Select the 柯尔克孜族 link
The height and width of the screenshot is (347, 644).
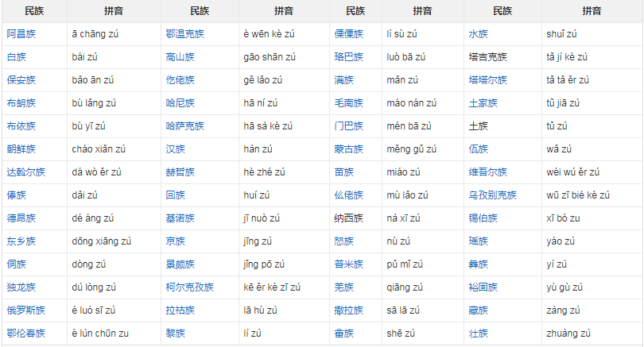pyautogui.click(x=190, y=287)
